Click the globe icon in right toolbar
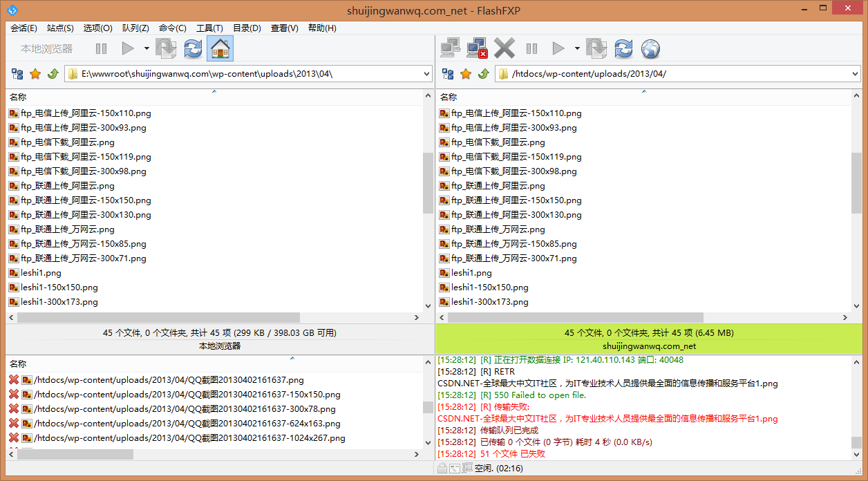Screen dimensions: 868x481 (650, 48)
